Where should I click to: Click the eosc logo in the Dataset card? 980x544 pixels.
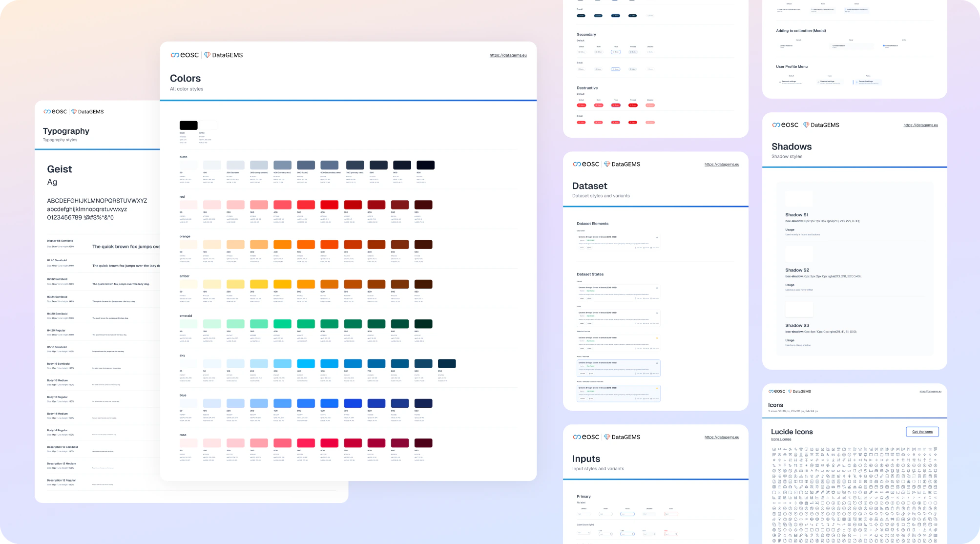[x=586, y=164]
